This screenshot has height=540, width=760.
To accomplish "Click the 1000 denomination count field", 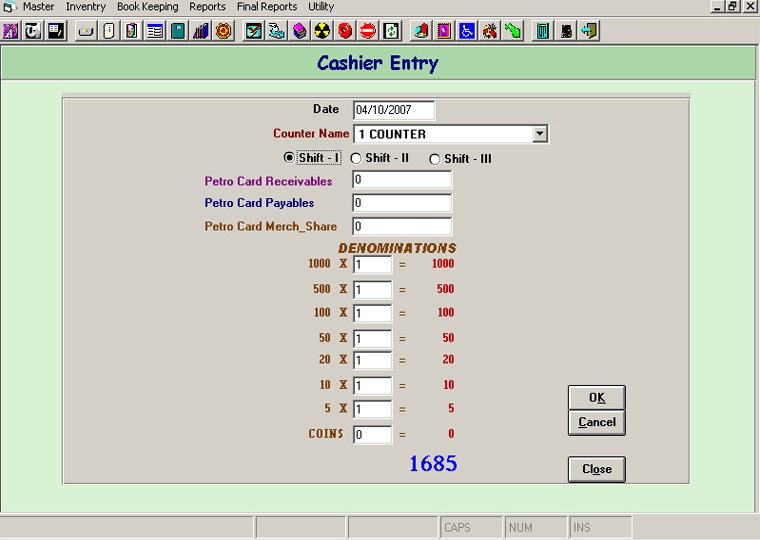I will coord(372,265).
